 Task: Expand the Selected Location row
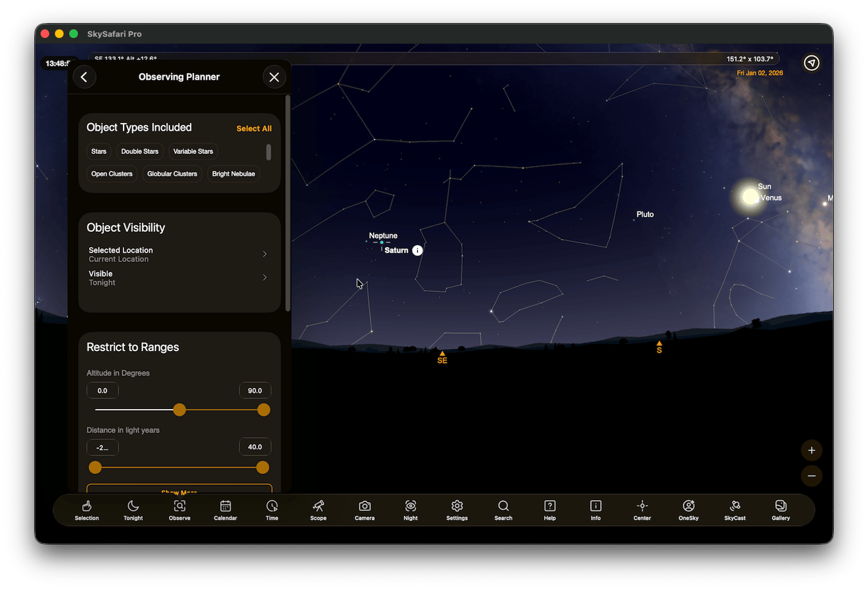179,254
